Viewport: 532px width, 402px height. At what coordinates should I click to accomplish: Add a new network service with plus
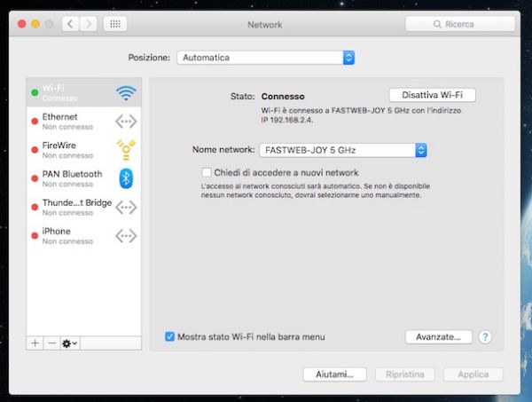pyautogui.click(x=35, y=343)
